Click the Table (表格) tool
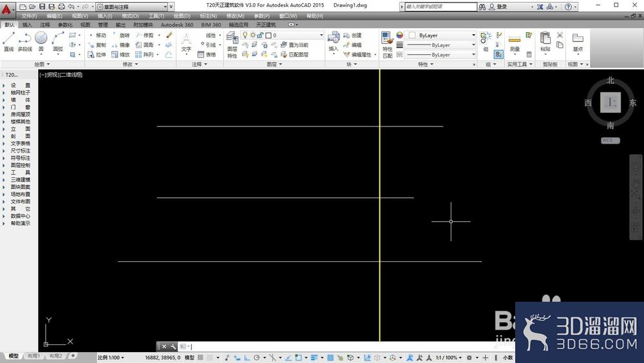Screen dimensions: 644x363 (207, 54)
